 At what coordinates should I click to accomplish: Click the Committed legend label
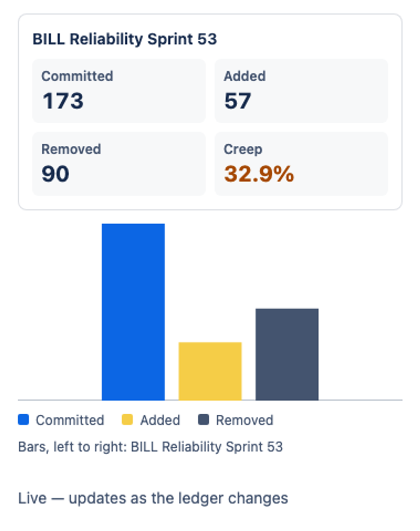[70, 420]
